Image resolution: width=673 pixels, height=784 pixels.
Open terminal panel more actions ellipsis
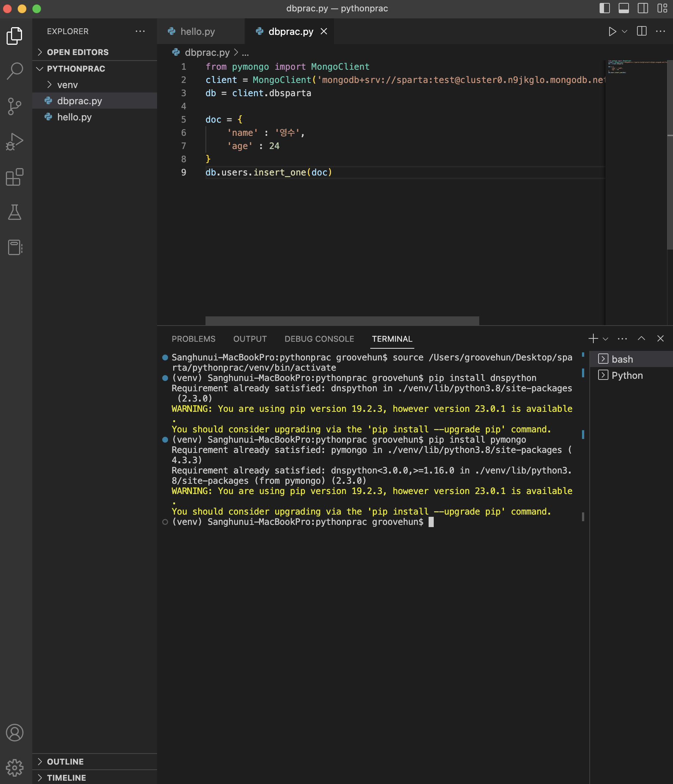pos(622,339)
